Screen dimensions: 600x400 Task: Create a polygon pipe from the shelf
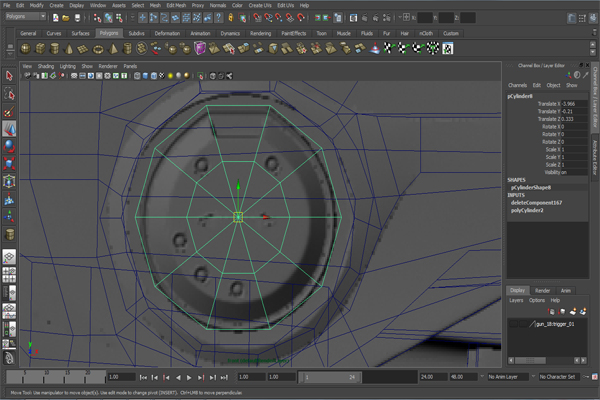coord(127,49)
